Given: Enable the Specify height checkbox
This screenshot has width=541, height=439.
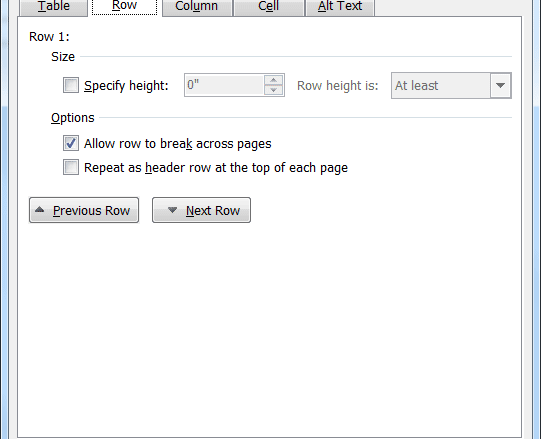Looking at the screenshot, I should [71, 85].
